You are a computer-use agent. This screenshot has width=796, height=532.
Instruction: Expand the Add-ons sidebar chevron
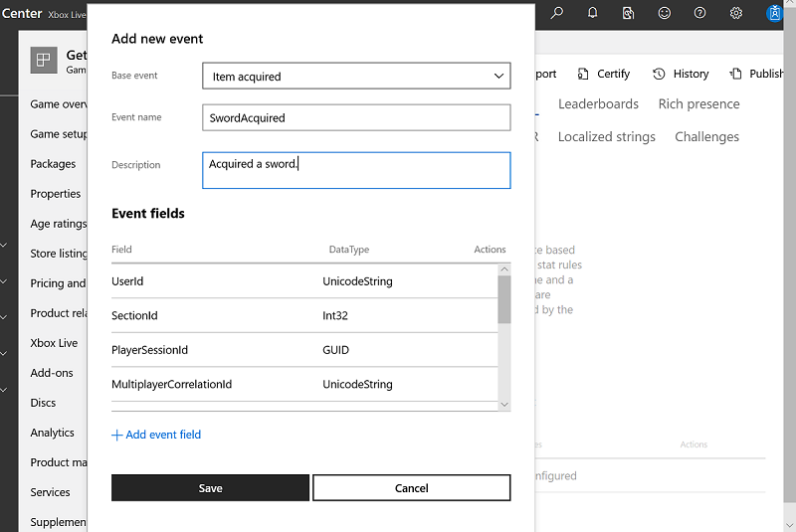point(4,390)
